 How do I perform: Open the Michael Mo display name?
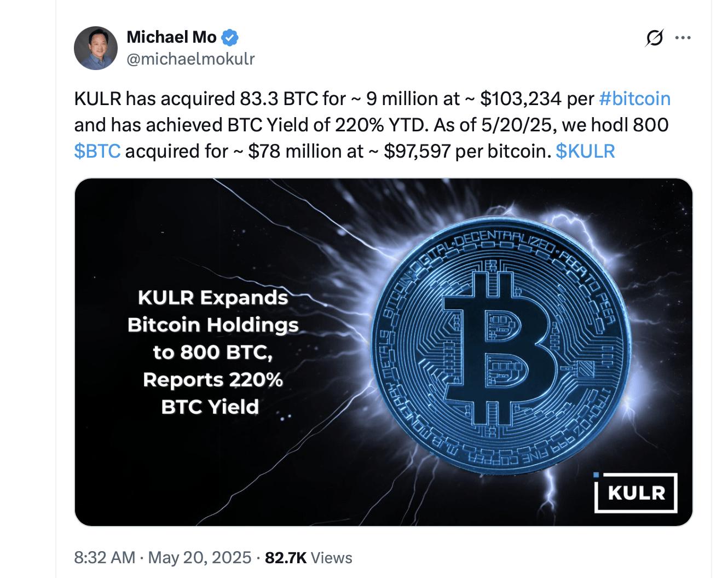click(x=171, y=37)
